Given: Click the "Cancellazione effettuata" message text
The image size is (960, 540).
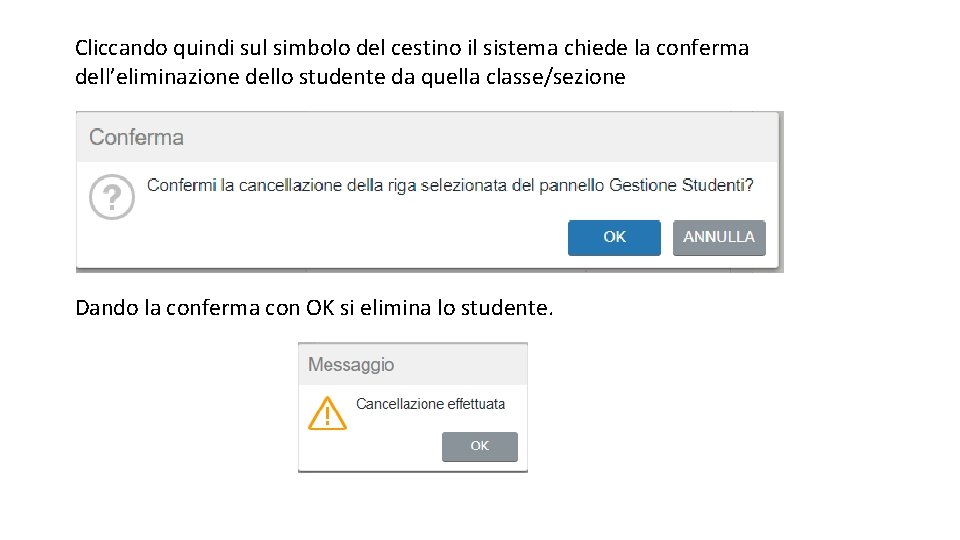Looking at the screenshot, I should point(430,404).
